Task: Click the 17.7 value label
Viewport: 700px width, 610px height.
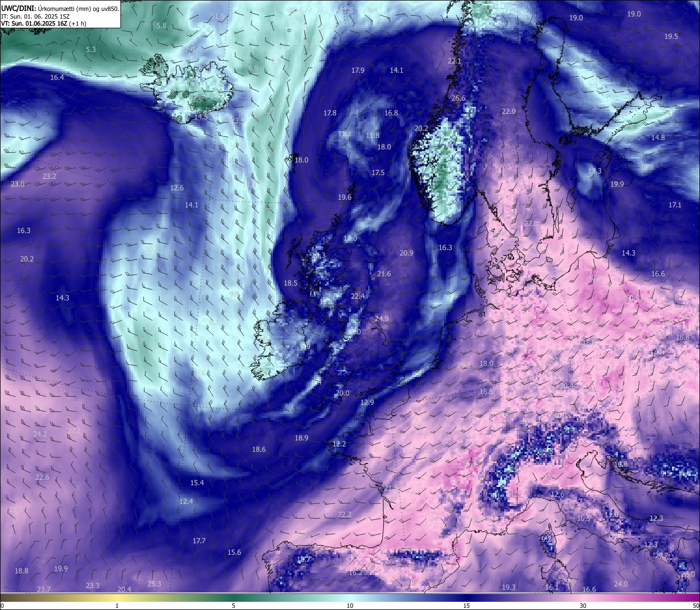Action: click(x=199, y=541)
